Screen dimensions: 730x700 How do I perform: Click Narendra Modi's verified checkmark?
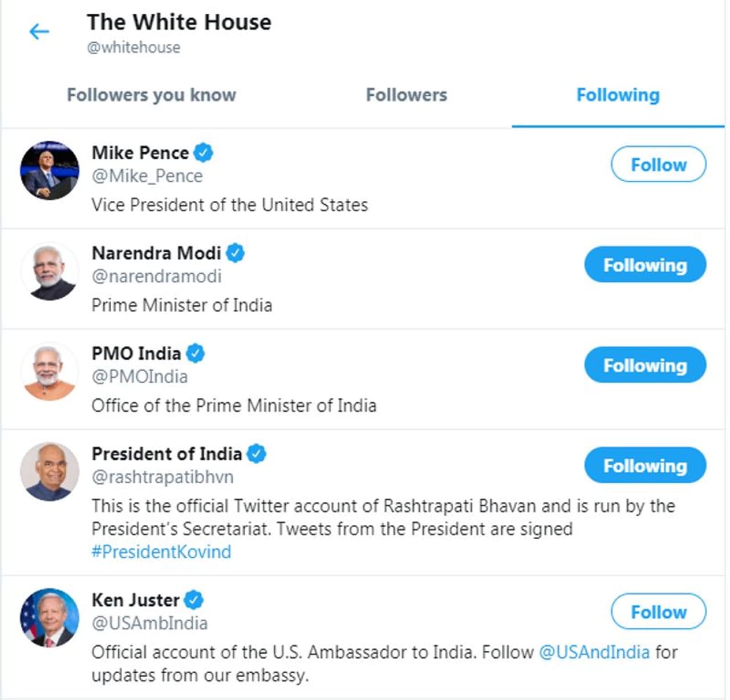tap(235, 253)
